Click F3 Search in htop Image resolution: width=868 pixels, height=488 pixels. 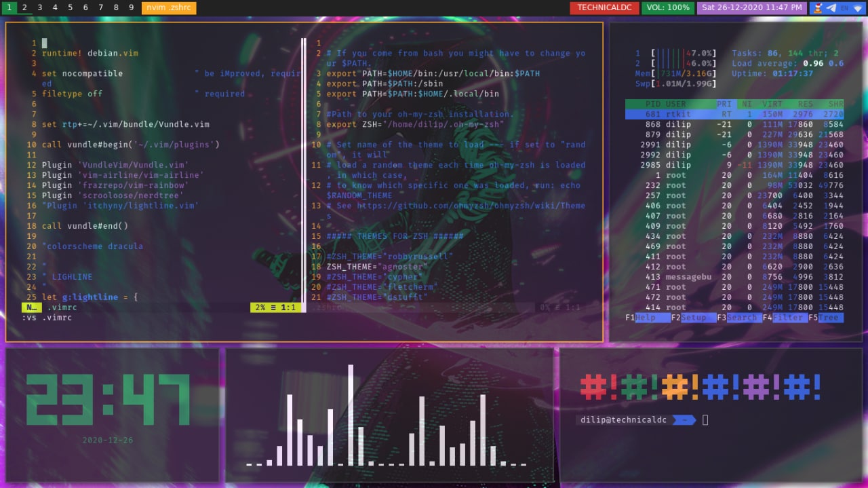point(739,318)
